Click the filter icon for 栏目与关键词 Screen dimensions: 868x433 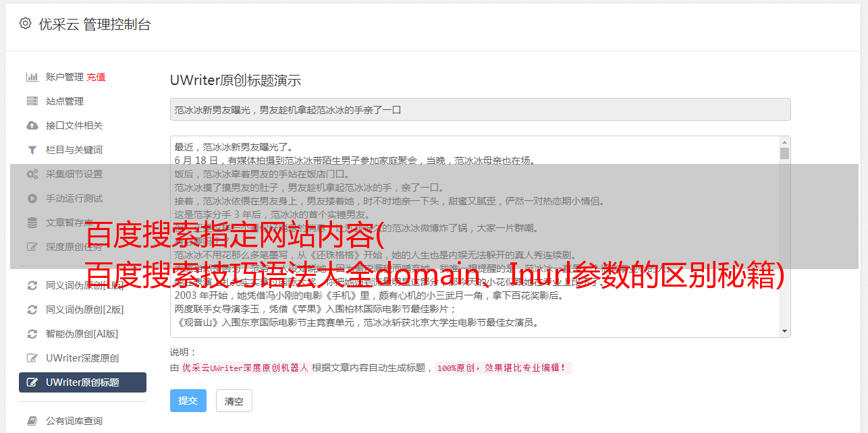[x=32, y=150]
